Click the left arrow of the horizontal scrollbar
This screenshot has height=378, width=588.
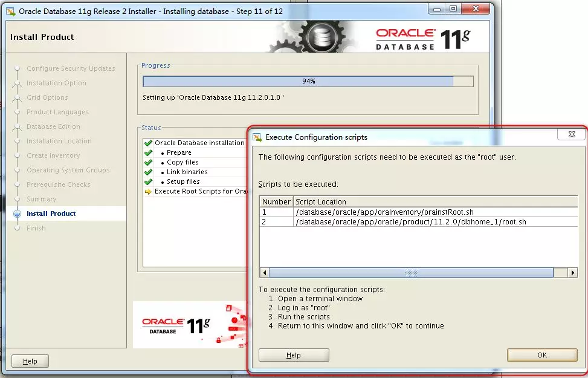coord(265,273)
